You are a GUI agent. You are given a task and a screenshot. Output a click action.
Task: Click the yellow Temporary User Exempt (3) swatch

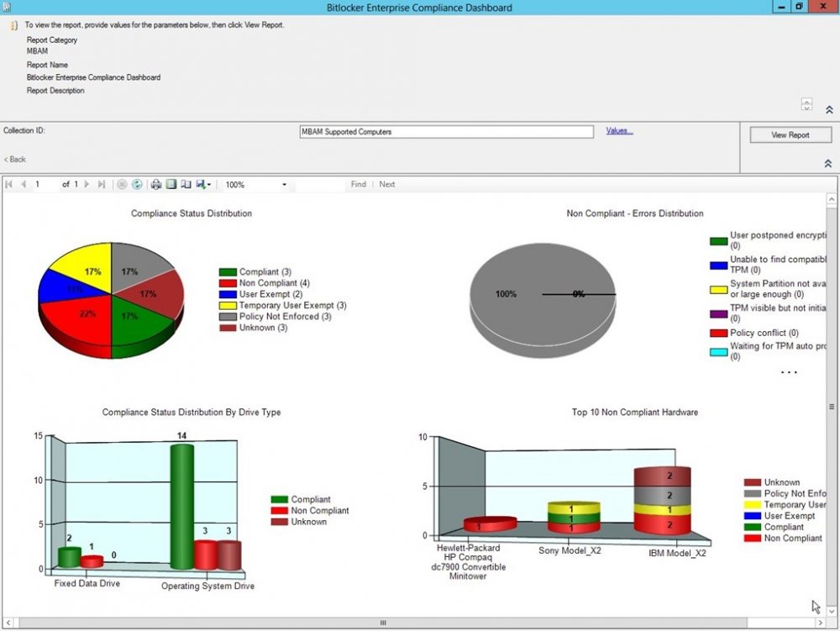(228, 306)
